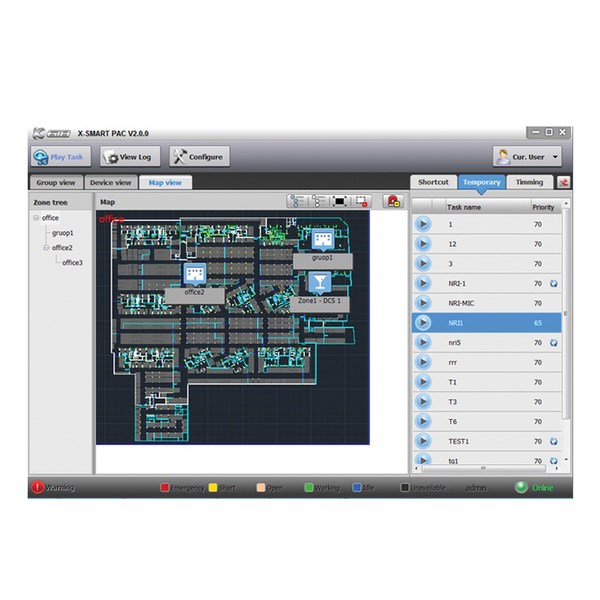Select office3 in the Zone tree
The image size is (600, 600).
[x=72, y=262]
